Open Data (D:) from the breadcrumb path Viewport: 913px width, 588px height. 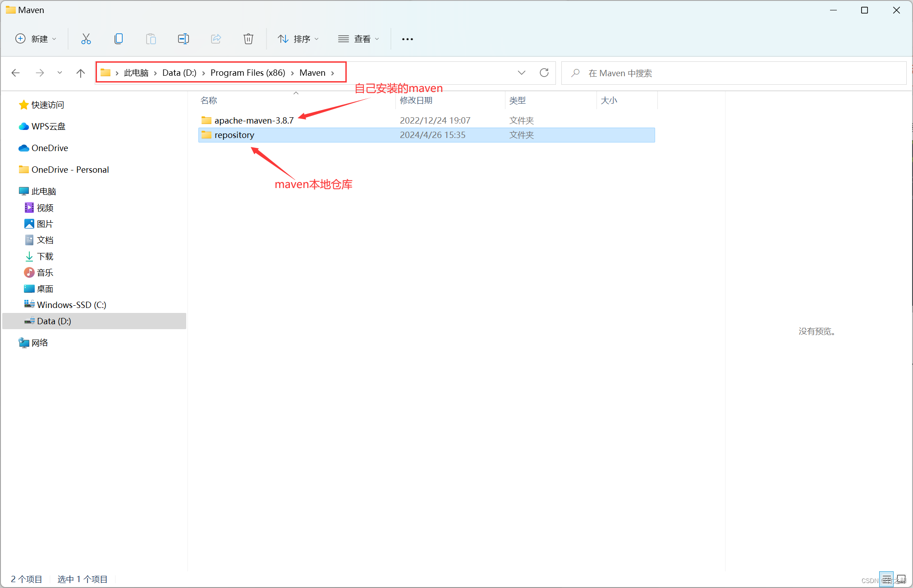[x=179, y=73]
